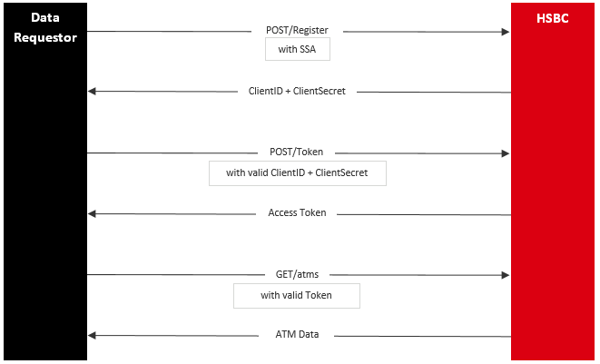
Task: Click the ATM Data arrowhead at Data Requestor
Action: coord(92,336)
